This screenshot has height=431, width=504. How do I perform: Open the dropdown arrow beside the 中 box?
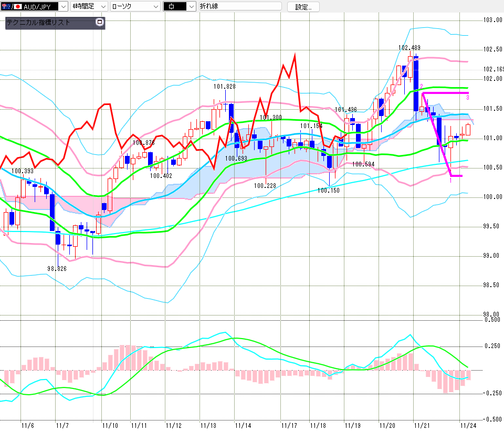coord(191,6)
